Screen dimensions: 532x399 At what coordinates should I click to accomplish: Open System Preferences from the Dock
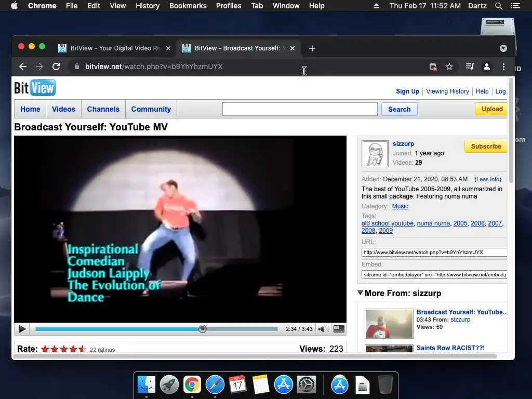307,385
